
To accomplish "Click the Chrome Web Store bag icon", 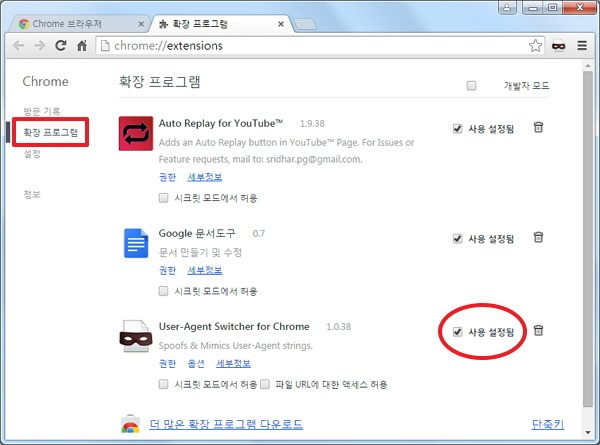I will [130, 424].
